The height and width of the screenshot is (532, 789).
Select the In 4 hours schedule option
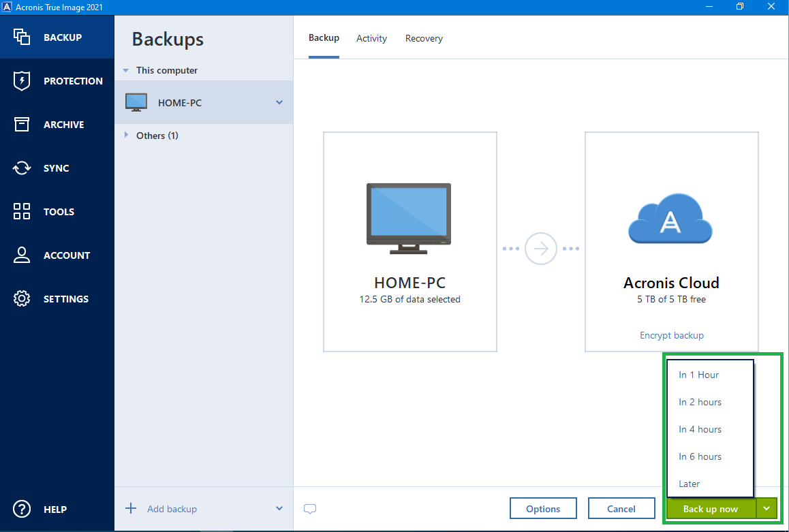pyautogui.click(x=700, y=429)
